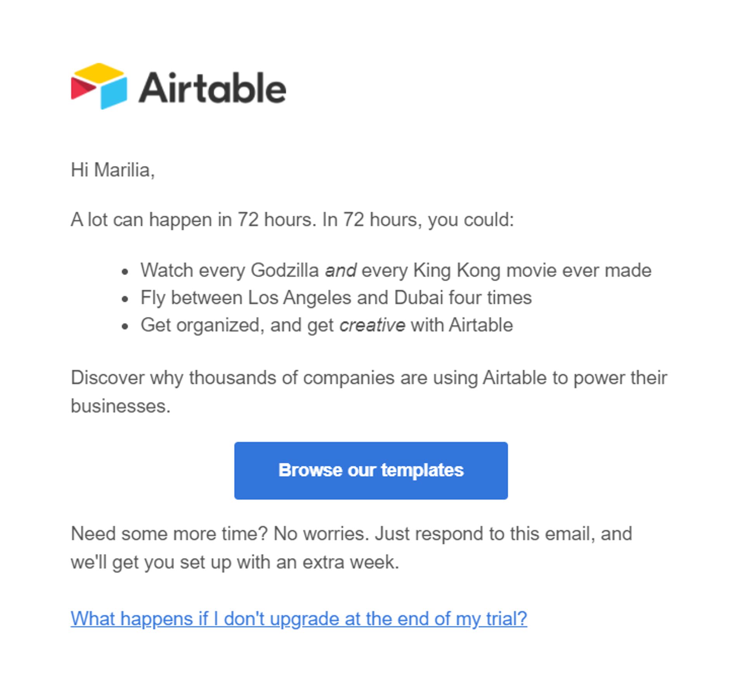The height and width of the screenshot is (700, 745).
Task: Click the sentence about 72 hours
Action: pos(292,220)
